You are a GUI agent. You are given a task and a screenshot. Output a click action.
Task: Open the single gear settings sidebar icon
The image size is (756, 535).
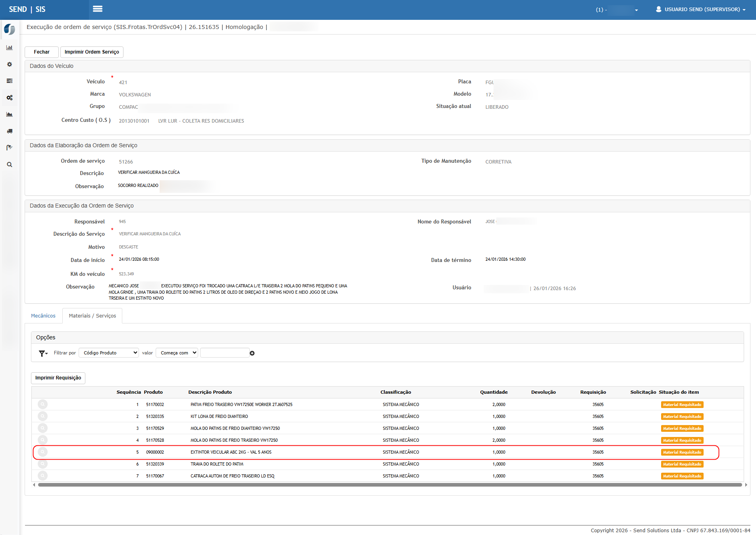click(10, 64)
